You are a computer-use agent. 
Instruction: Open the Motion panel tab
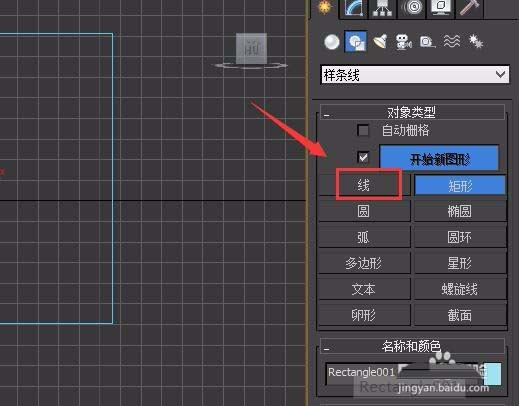pos(413,8)
